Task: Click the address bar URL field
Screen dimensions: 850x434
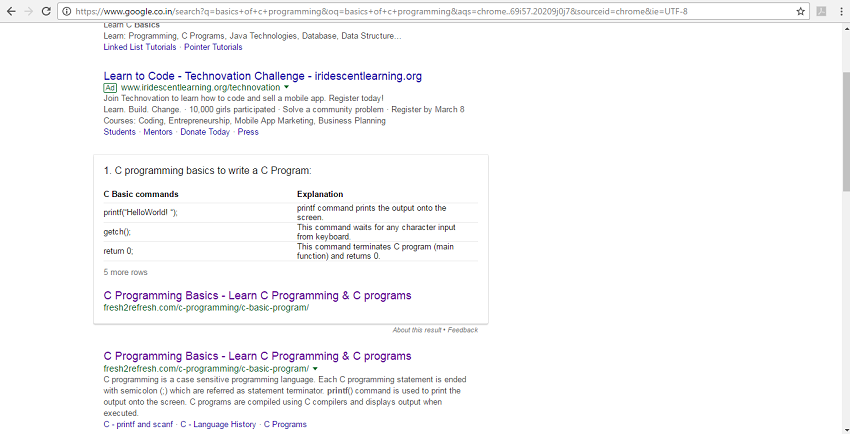Action: click(x=434, y=11)
